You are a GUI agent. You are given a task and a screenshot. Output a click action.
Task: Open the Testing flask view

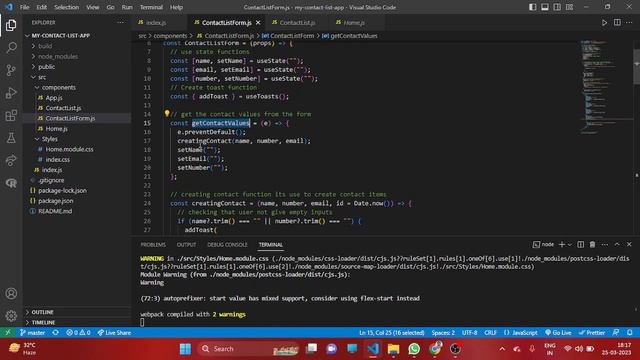pos(11,138)
